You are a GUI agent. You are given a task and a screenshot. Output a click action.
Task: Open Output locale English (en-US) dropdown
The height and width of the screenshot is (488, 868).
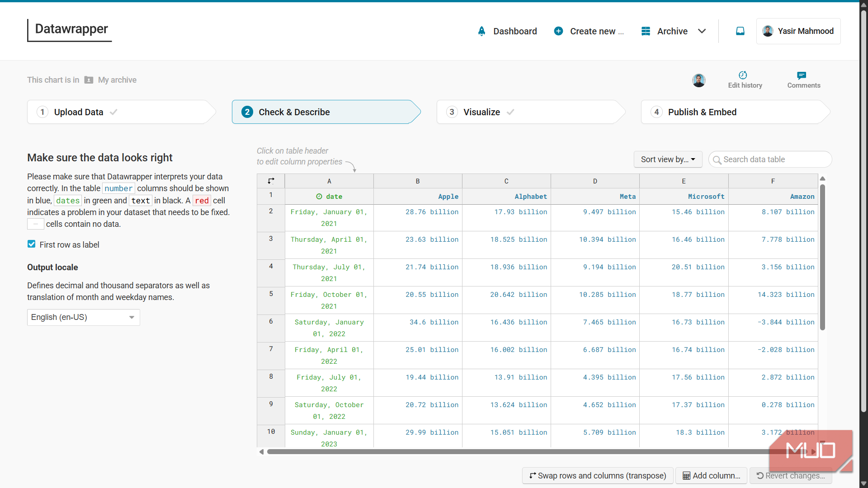pyautogui.click(x=83, y=317)
